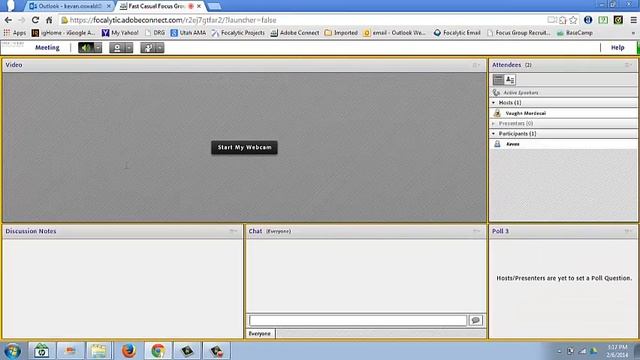Open the Focus Group Recruit bookmark
This screenshot has height=360, width=640.
(x=519, y=33)
